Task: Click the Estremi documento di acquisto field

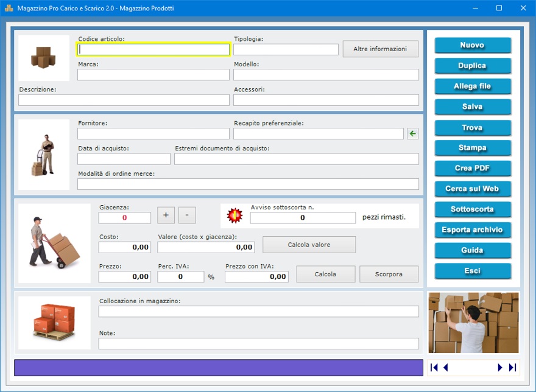Action: [297, 159]
